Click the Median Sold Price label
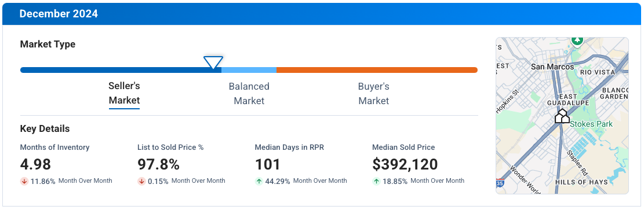Viewport: 644px width, 210px height. coord(404,148)
